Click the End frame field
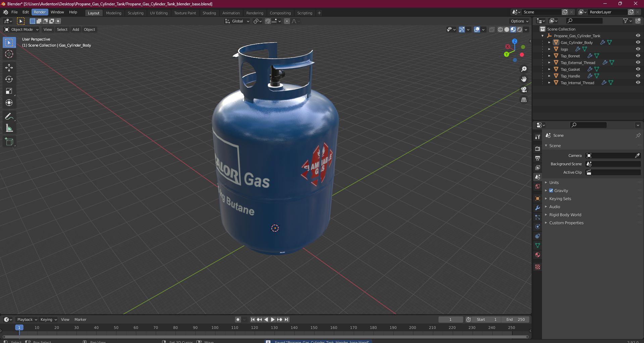Viewport: 644px width, 343px height. coord(515,320)
